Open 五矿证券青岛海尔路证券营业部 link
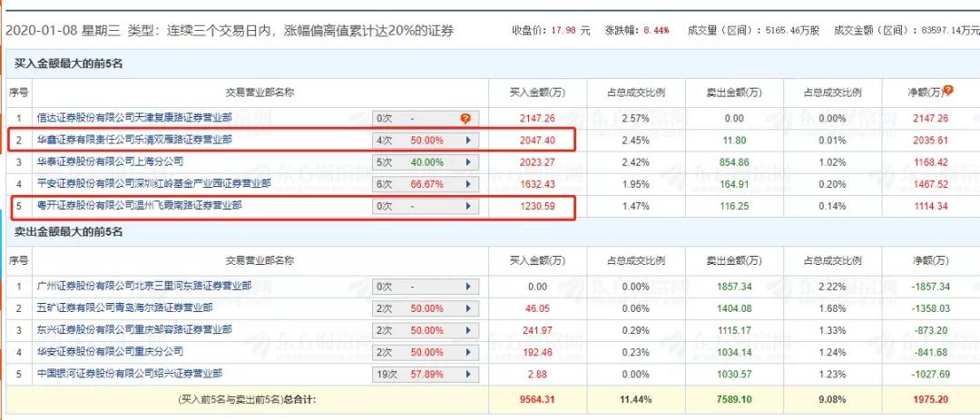The height and width of the screenshot is (420, 980). click(124, 308)
